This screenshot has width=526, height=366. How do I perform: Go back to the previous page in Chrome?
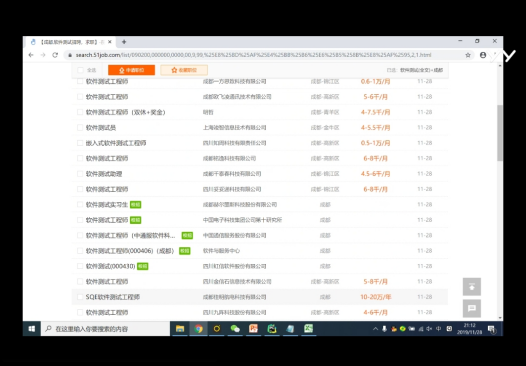pos(31,55)
